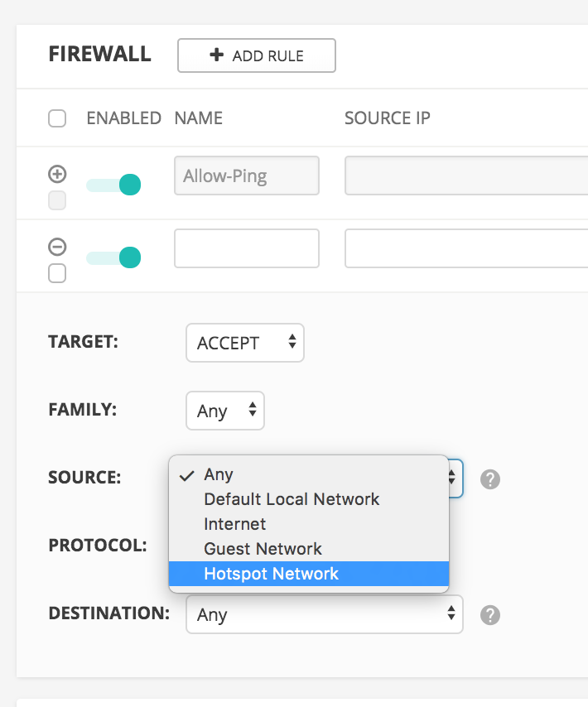The height and width of the screenshot is (707, 588).
Task: Click the plus expand icon on Allow-Ping row
Action: pos(57,174)
